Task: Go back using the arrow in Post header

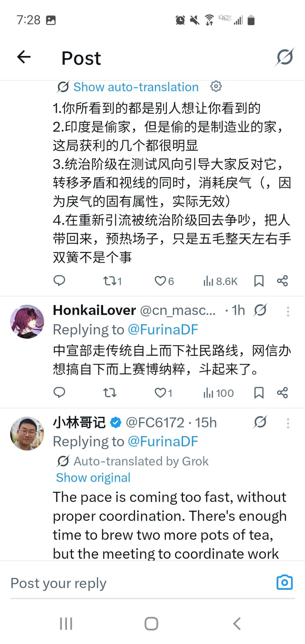Action: [24, 57]
